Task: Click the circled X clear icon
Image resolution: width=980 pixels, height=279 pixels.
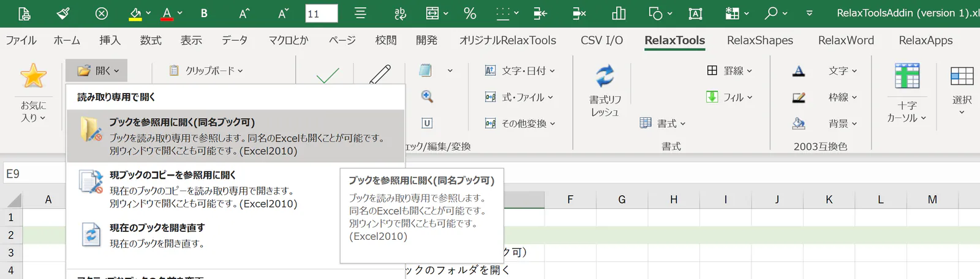Action: 102,13
